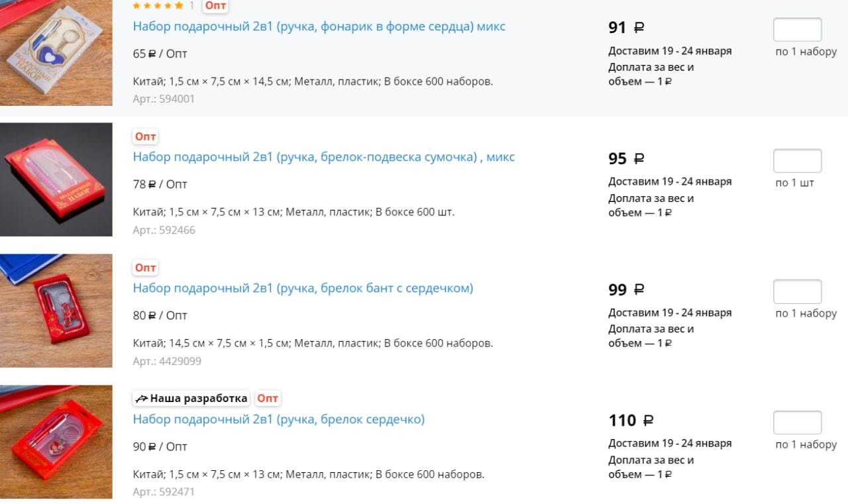
Task: Click delivery dates text for the 110 ₽ item
Action: [x=670, y=443]
